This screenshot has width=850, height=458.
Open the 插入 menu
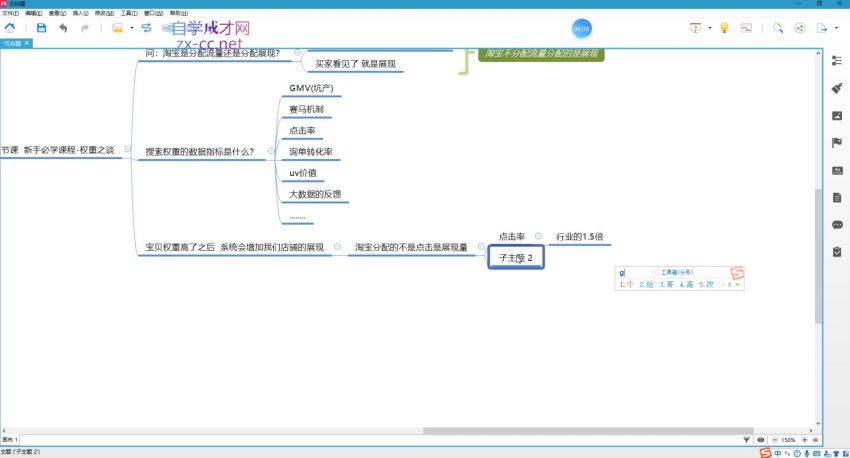pyautogui.click(x=80, y=13)
